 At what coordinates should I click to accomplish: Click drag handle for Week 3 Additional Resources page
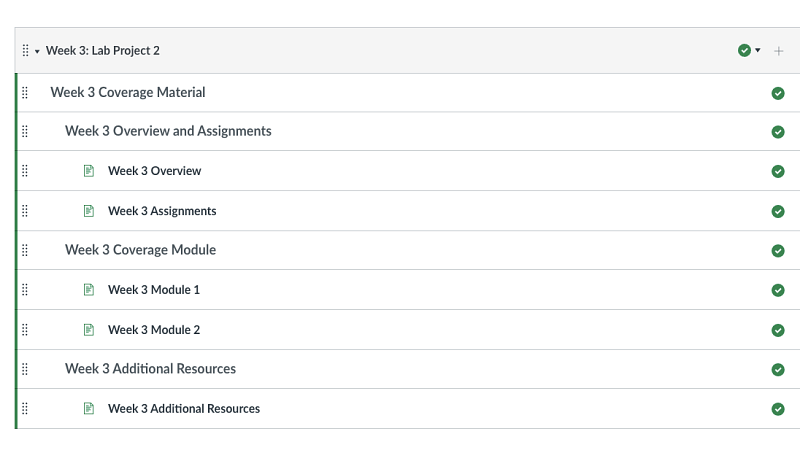click(25, 409)
